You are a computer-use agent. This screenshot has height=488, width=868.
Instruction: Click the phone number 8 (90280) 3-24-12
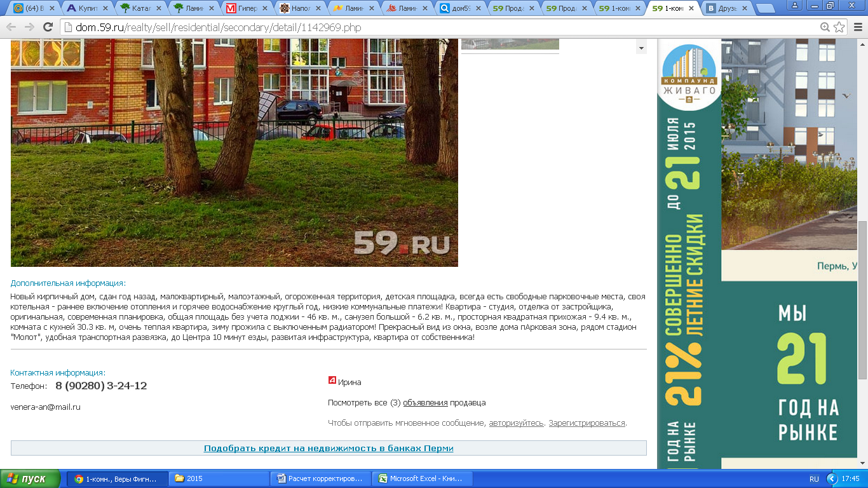[x=101, y=386]
